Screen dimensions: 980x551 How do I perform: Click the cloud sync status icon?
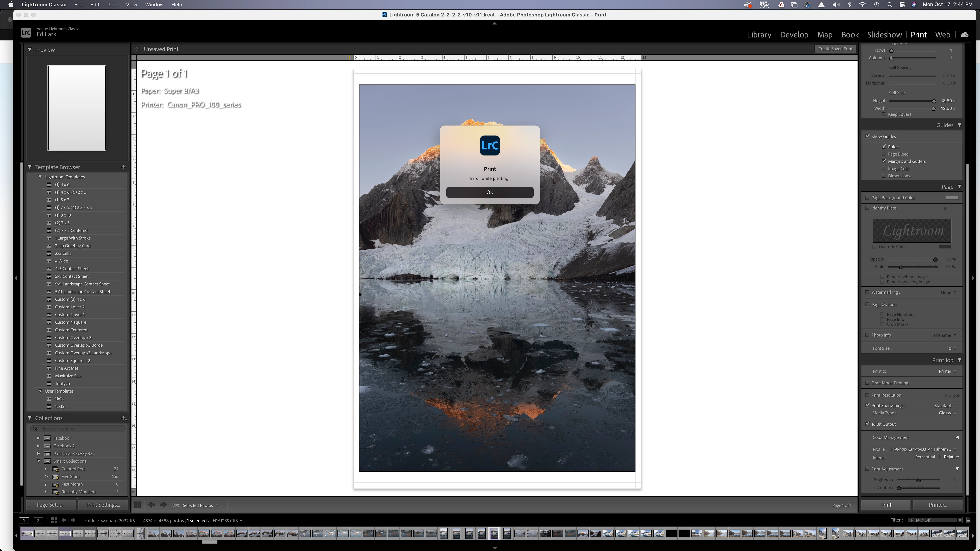[964, 35]
